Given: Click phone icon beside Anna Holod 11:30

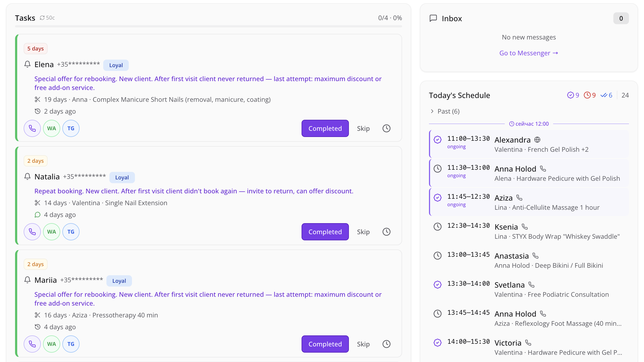Looking at the screenshot, I should pos(543,169).
